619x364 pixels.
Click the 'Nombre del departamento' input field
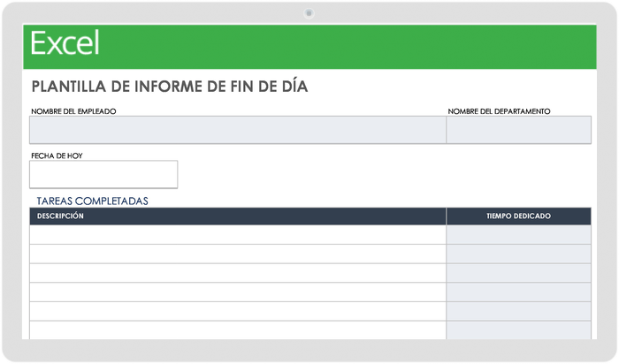518,130
